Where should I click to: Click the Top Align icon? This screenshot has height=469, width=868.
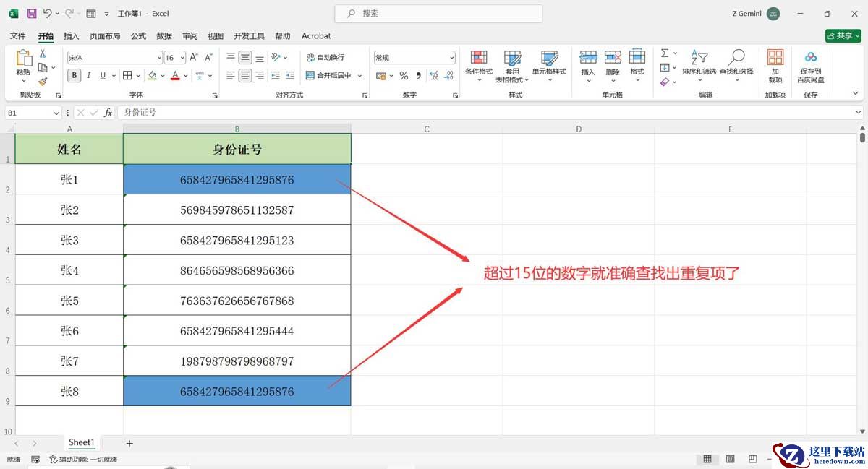(231, 57)
